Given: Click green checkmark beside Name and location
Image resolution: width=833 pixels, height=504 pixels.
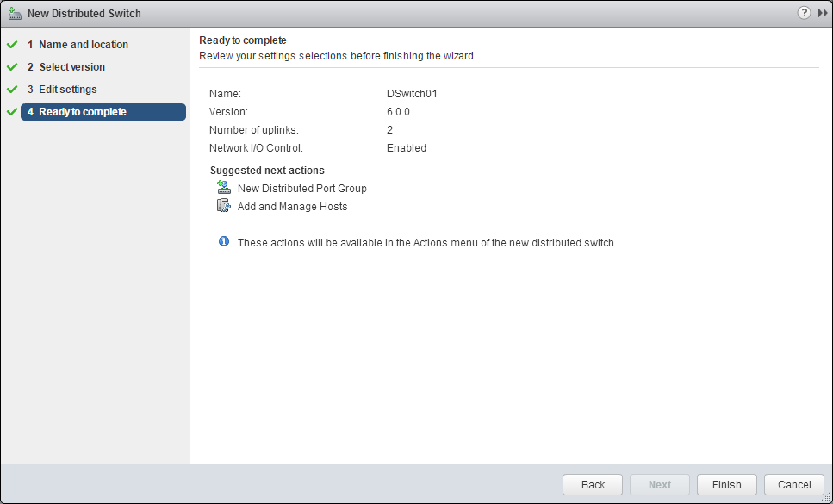Looking at the screenshot, I should pyautogui.click(x=12, y=45).
